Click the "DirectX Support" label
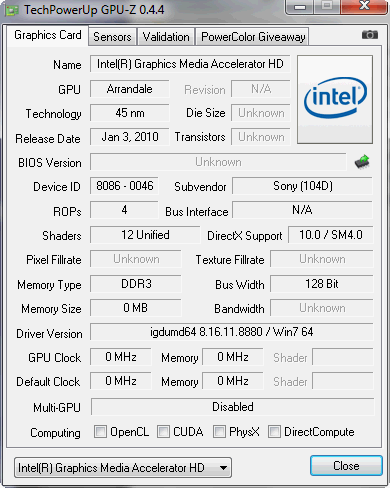The height and width of the screenshot is (488, 390). [245, 236]
